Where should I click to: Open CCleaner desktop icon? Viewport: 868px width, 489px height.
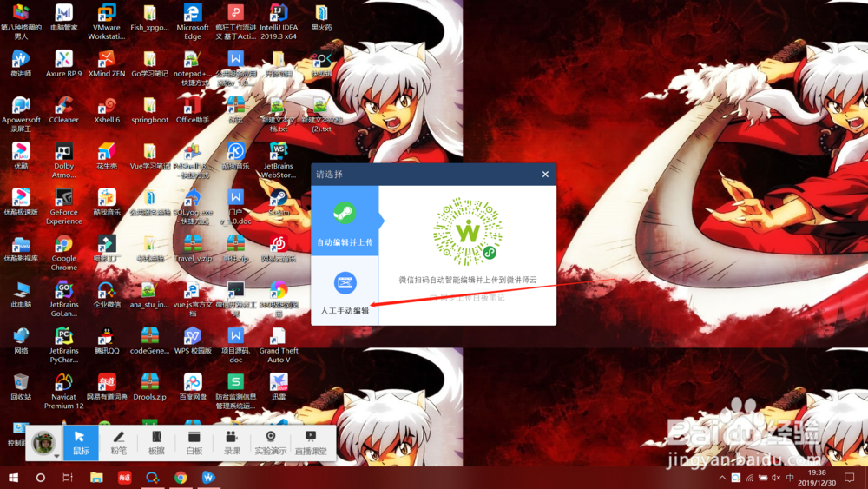(x=63, y=109)
